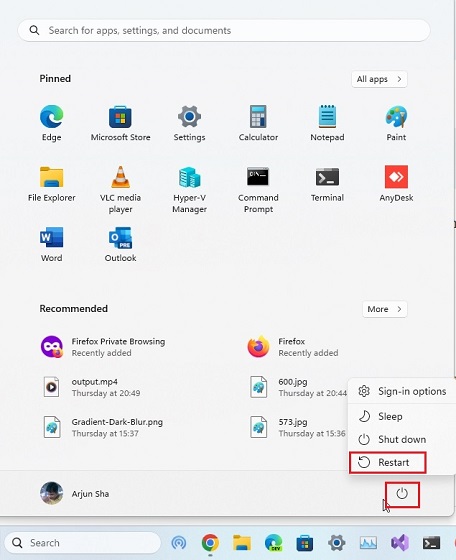This screenshot has width=456, height=560.
Task: Open the performance monitor taskbar icon
Action: coord(368,543)
